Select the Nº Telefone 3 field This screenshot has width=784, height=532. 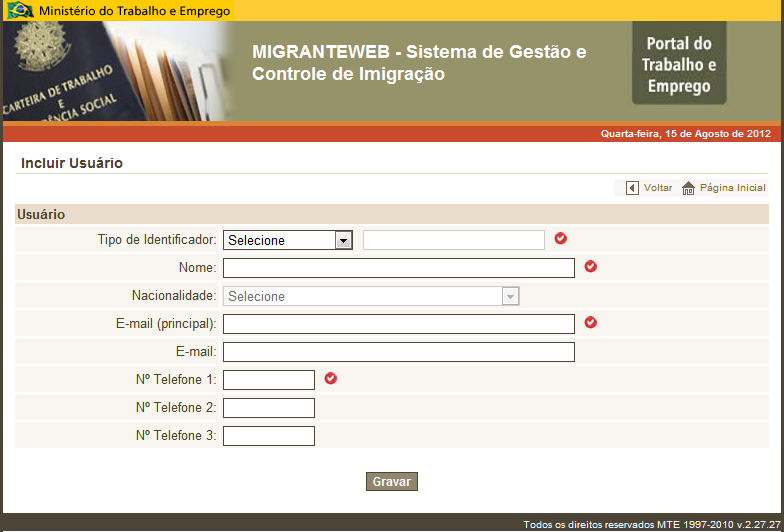[268, 436]
